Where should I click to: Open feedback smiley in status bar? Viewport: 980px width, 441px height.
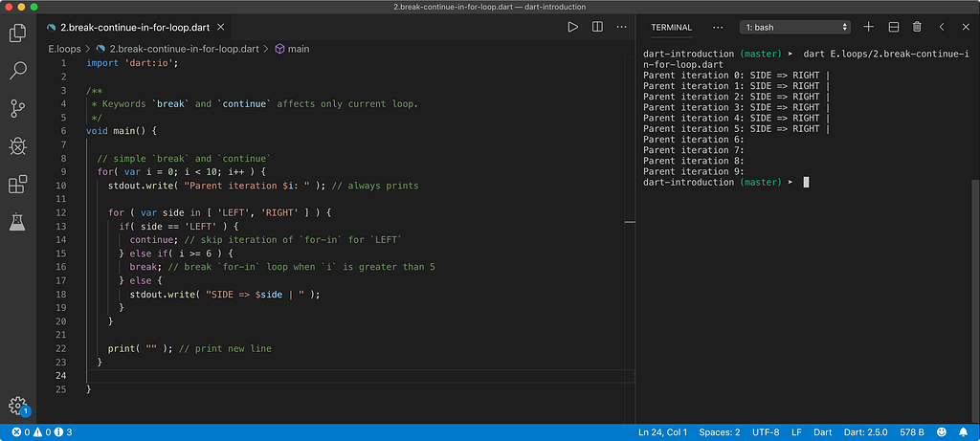942,432
